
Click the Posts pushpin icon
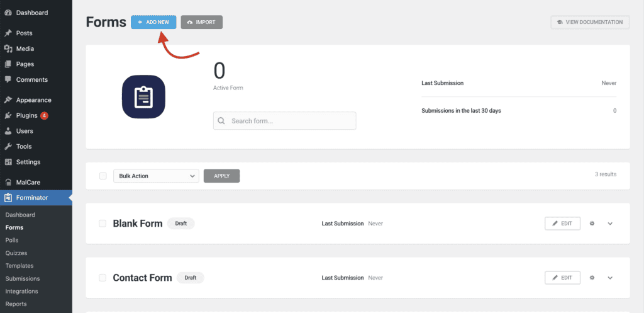[x=8, y=33]
